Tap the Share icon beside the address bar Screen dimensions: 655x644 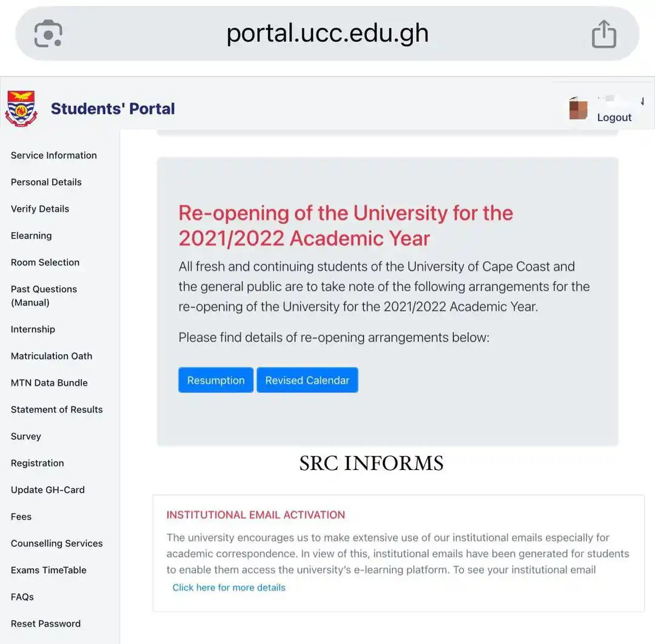tap(604, 34)
